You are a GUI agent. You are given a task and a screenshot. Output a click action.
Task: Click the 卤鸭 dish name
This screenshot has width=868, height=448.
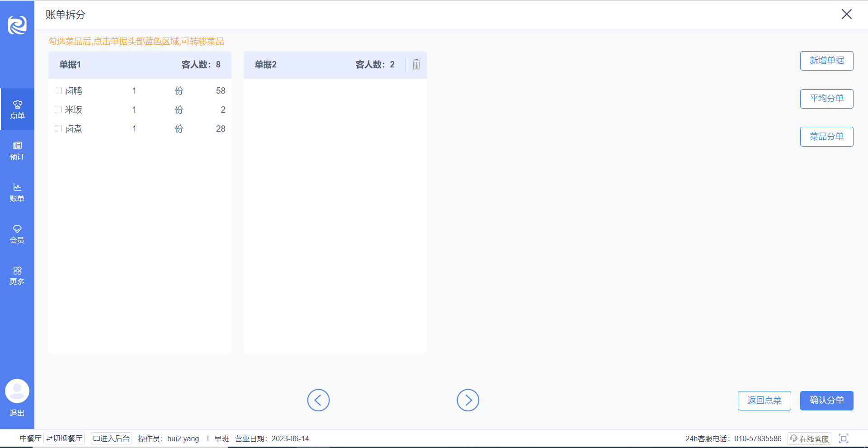tap(74, 91)
